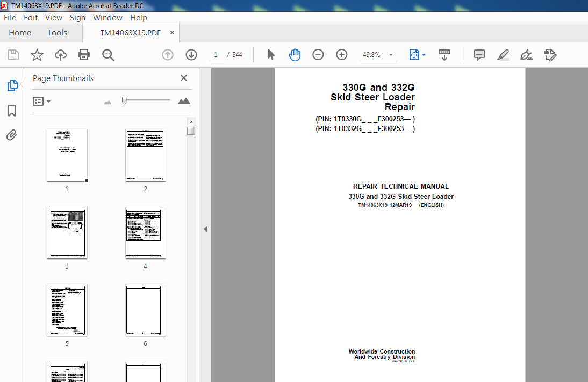Click the scrolling mode keyboard icon
The image size is (588, 382).
[444, 55]
